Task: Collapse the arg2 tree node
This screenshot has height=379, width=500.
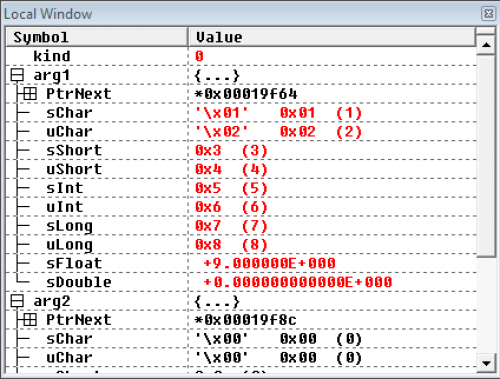Action: coord(17,301)
